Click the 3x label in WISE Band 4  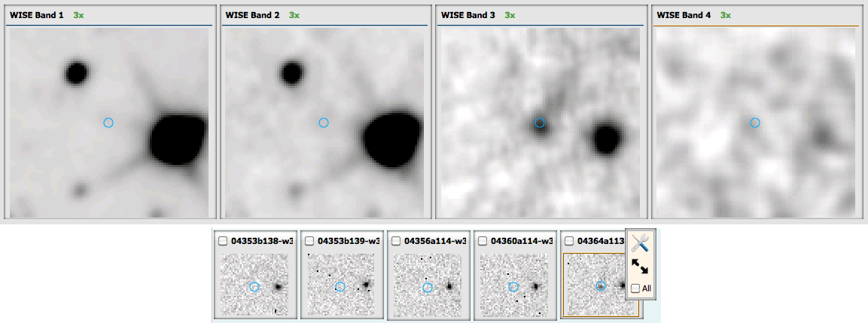[x=725, y=16]
